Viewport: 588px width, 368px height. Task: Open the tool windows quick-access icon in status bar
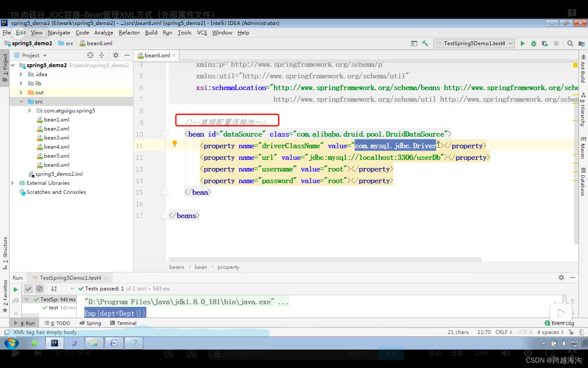[x=7, y=332]
